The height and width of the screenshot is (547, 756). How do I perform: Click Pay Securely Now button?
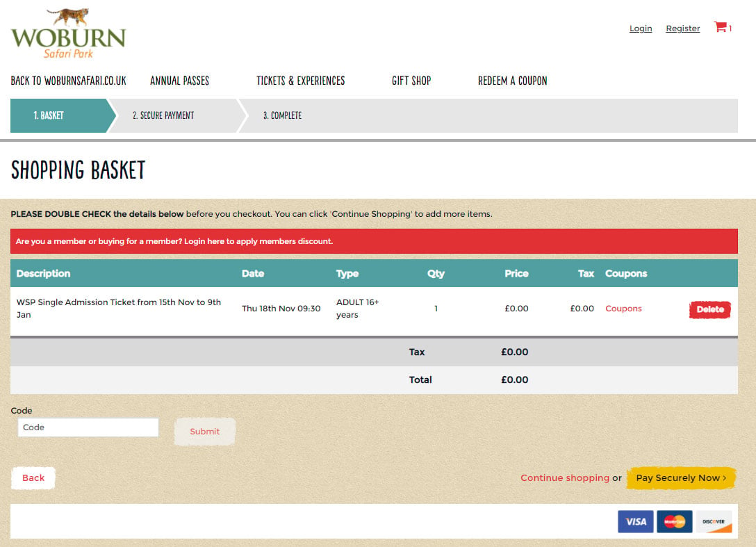pyautogui.click(x=681, y=477)
